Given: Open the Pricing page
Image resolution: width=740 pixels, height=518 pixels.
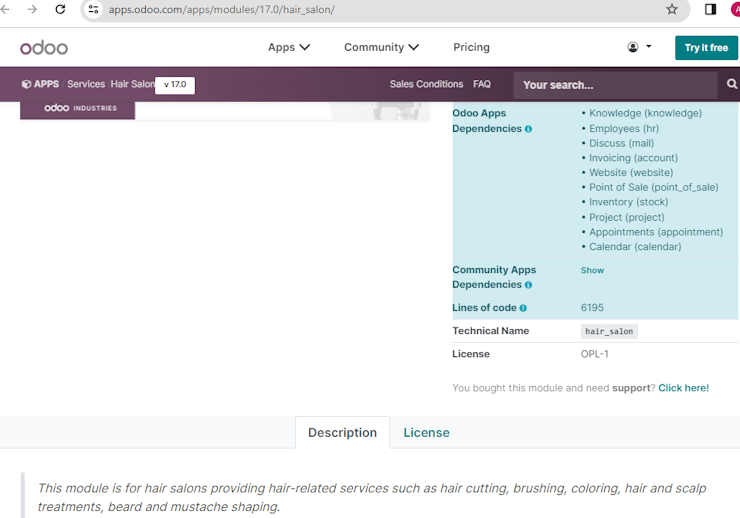Looking at the screenshot, I should click(471, 47).
